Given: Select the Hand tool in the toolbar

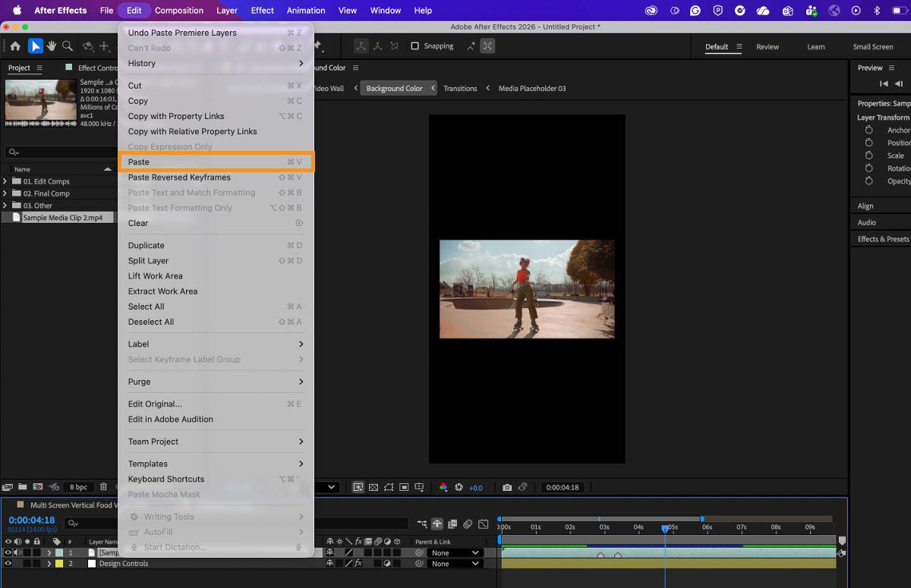Looking at the screenshot, I should pyautogui.click(x=51, y=46).
